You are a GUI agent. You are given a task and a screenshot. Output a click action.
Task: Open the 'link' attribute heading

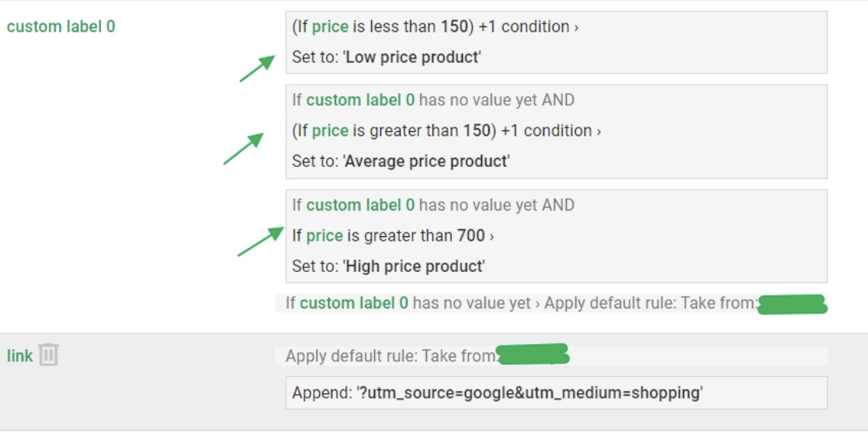[20, 356]
